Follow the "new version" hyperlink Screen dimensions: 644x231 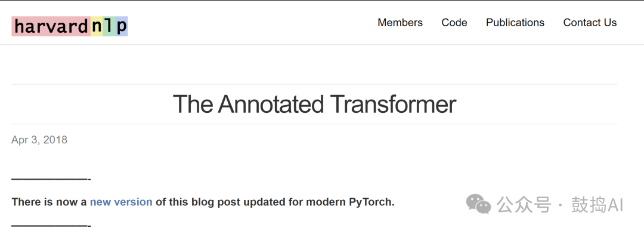121,202
